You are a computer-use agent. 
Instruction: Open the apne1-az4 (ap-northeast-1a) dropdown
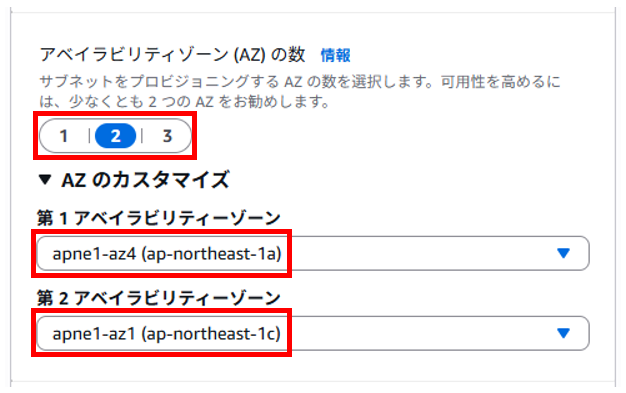[x=313, y=253]
